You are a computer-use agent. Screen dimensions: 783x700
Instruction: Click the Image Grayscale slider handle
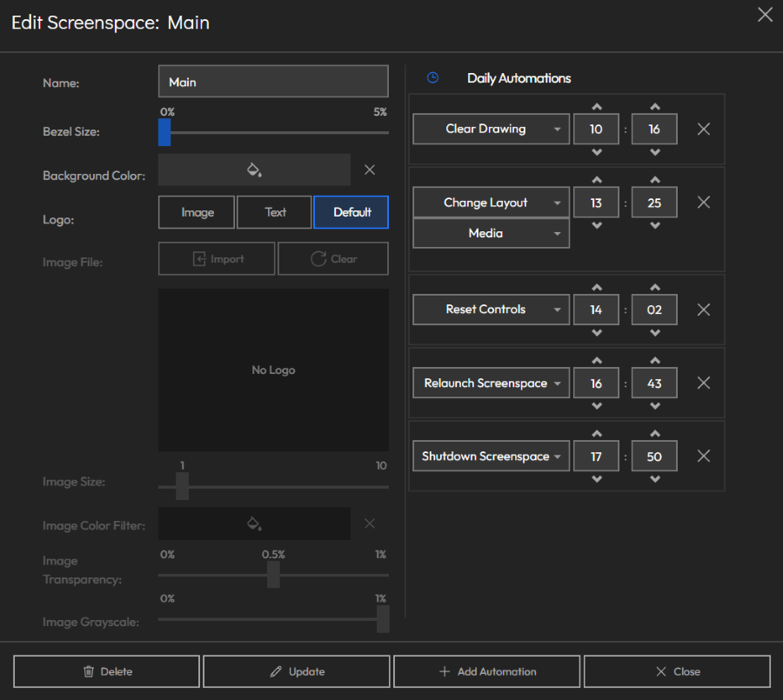383,619
